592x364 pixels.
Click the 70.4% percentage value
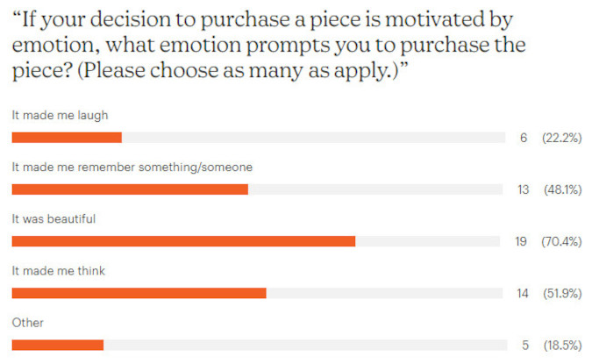[x=561, y=241]
